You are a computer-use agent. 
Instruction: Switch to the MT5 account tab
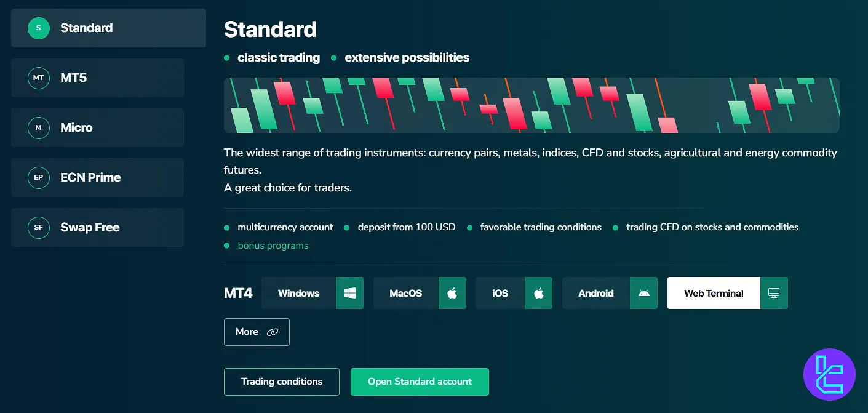tap(97, 78)
